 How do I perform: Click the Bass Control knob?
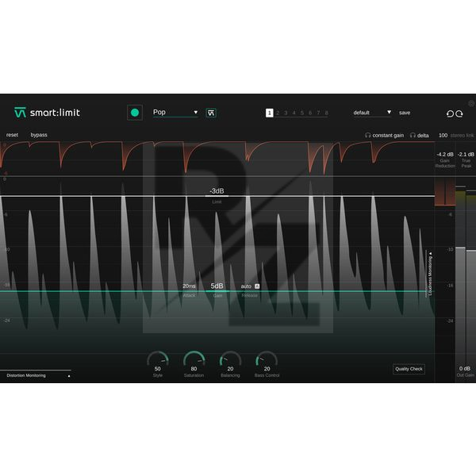267,359
